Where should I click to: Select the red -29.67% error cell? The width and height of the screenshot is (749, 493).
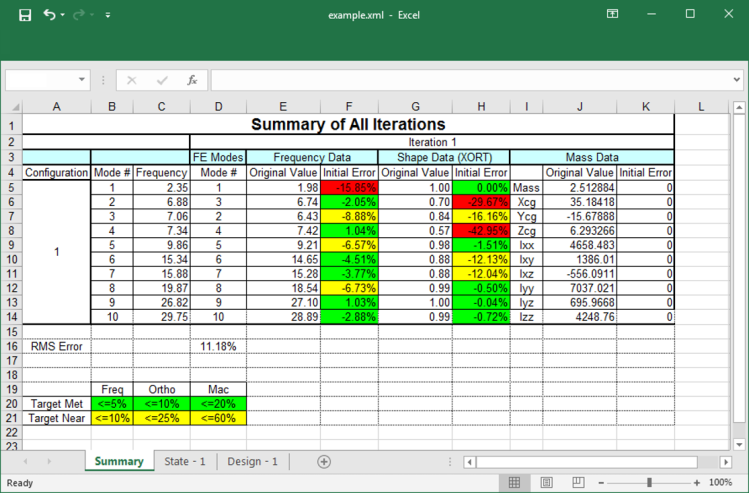pyautogui.click(x=481, y=202)
